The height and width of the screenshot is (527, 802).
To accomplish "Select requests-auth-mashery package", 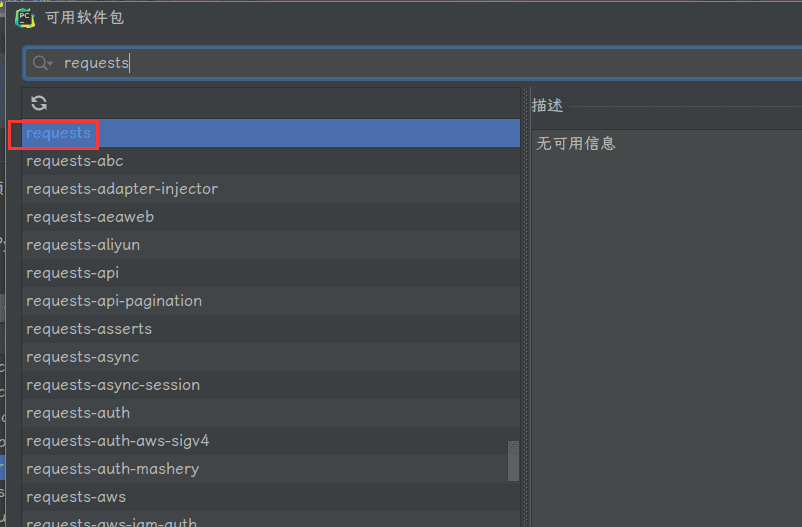I will click(113, 469).
